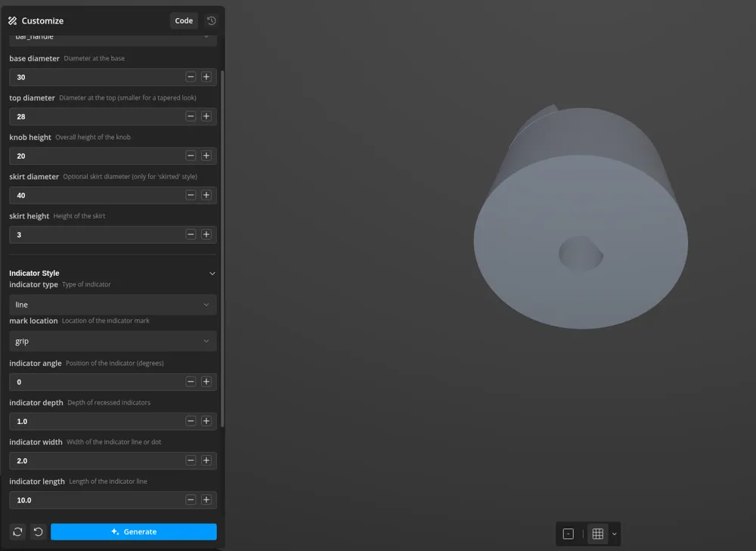Open the mark location dropdown showing grip
Screen dimensions: 756x551
(113, 342)
